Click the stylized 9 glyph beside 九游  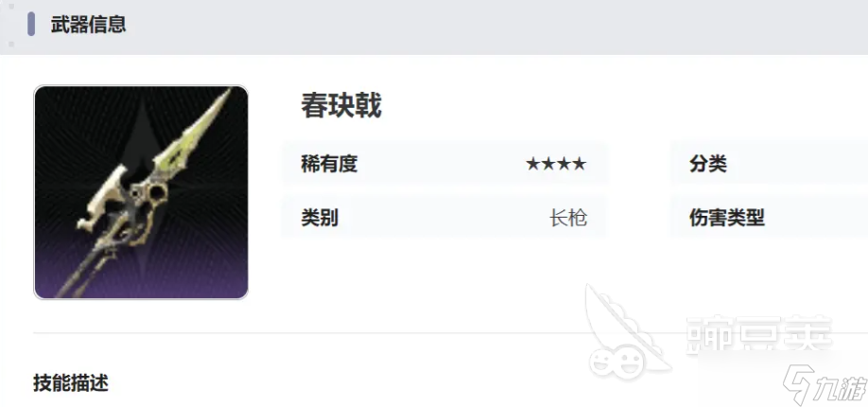pyautogui.click(x=799, y=383)
